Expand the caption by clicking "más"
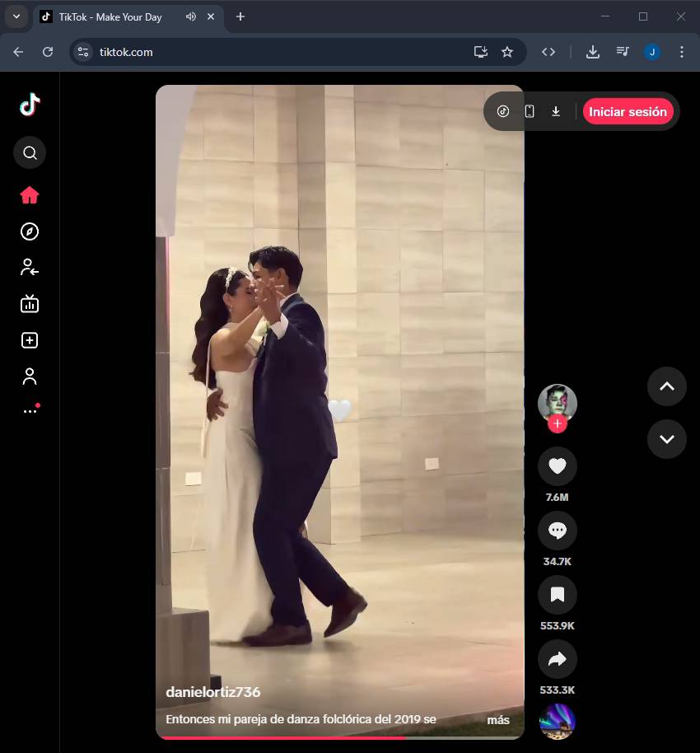 click(x=497, y=720)
